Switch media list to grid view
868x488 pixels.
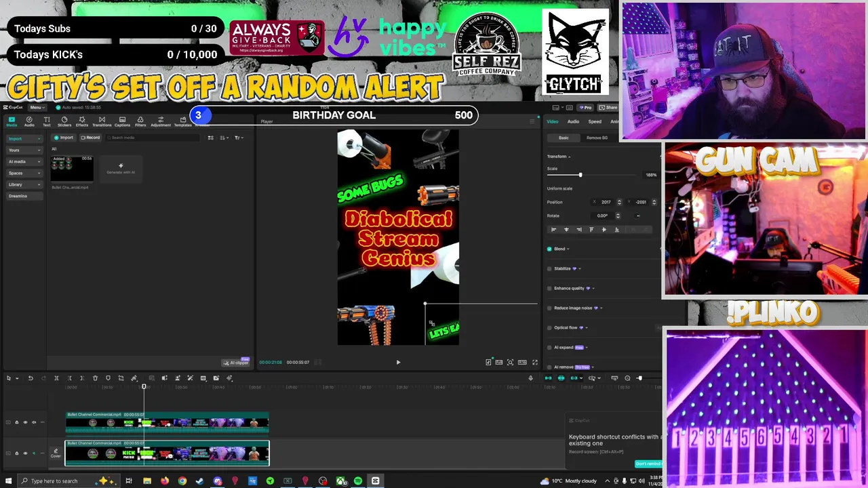[x=211, y=138]
